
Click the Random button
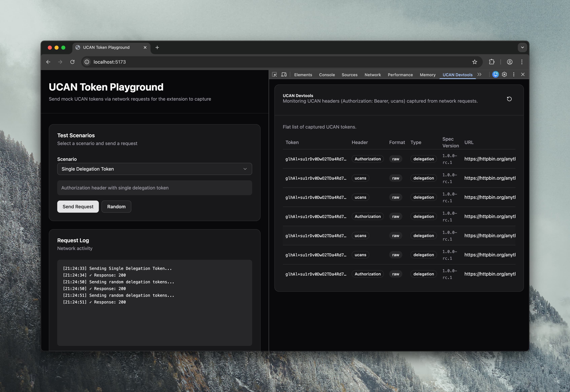pyautogui.click(x=116, y=207)
